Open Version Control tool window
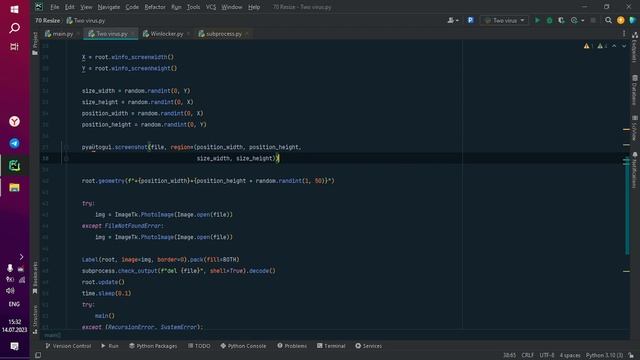640x360 pixels. click(x=68, y=346)
